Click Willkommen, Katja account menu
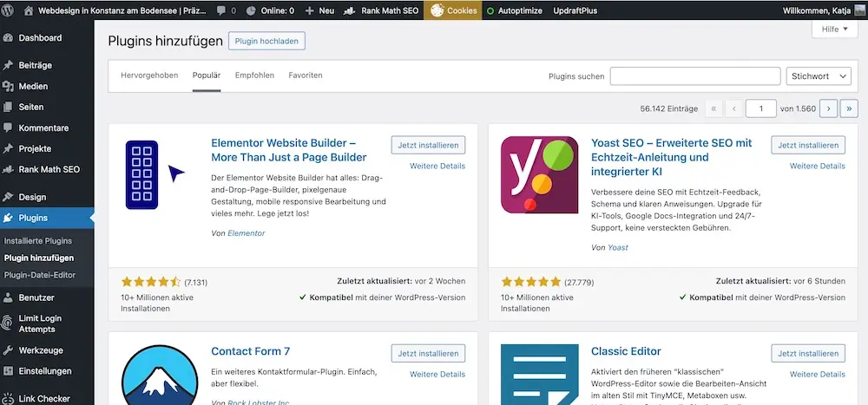This screenshot has width=868, height=405. pos(817,10)
